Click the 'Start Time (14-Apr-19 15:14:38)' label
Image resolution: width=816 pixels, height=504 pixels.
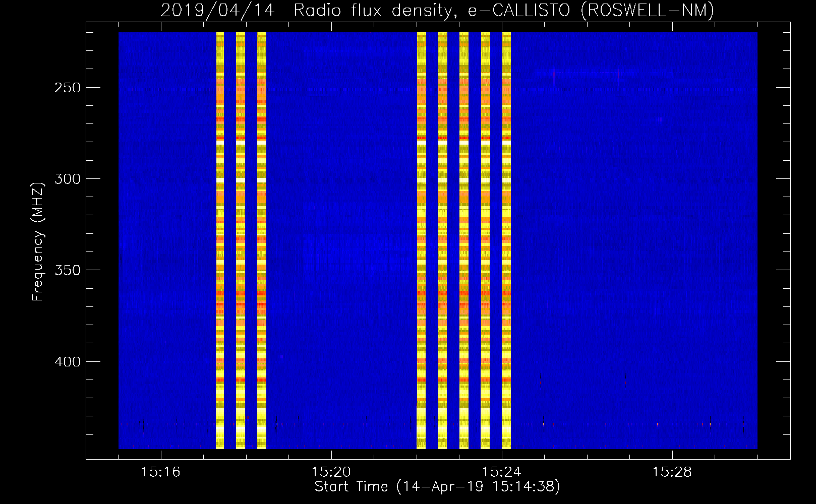pos(437,487)
